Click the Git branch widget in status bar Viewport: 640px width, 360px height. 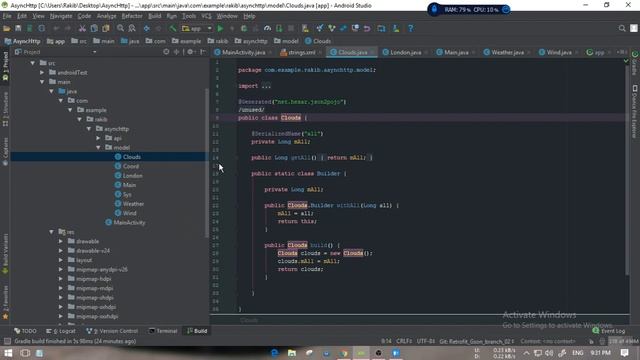pos(476,341)
